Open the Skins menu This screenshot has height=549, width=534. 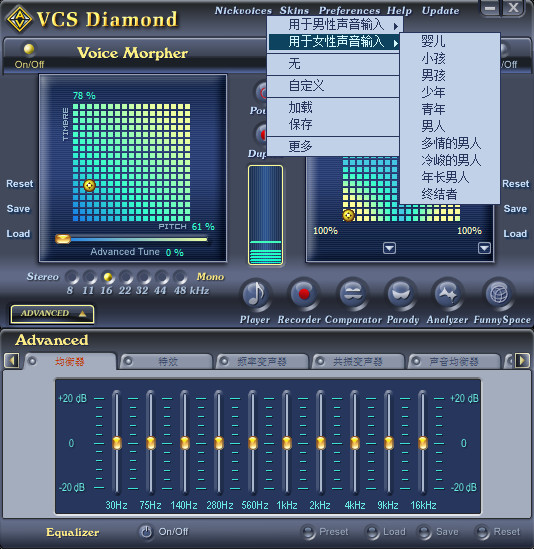pyautogui.click(x=294, y=11)
